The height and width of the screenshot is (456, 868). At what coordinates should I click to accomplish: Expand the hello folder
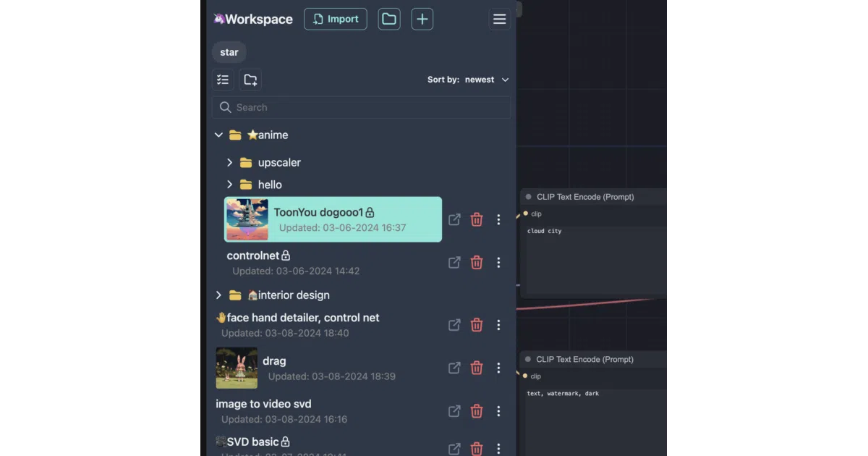pyautogui.click(x=230, y=185)
